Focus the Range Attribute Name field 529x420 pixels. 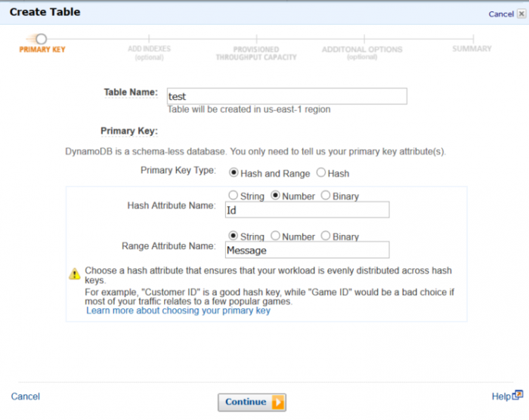pyautogui.click(x=307, y=250)
